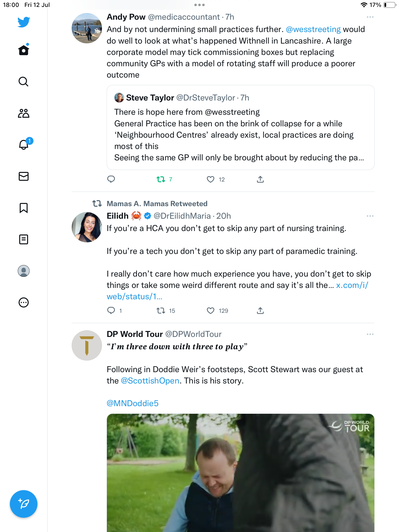Open Bookmarks in the sidebar
The height and width of the screenshot is (532, 399).
pos(24,208)
